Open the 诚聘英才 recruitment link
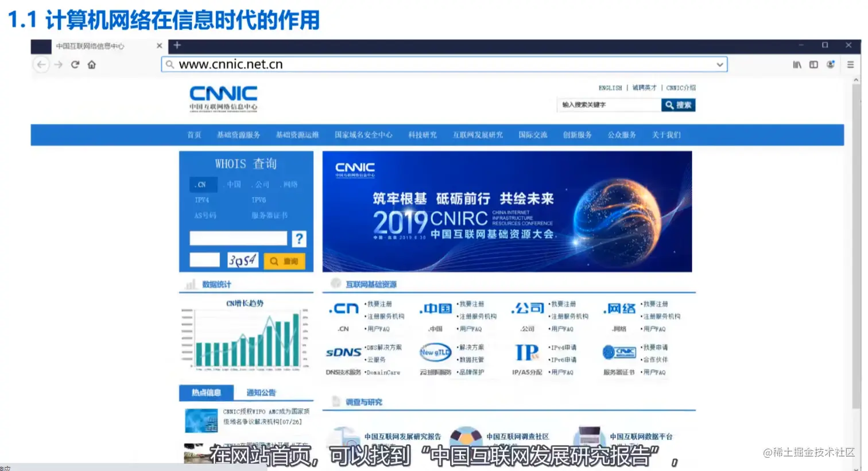This screenshot has width=868, height=471. (644, 88)
